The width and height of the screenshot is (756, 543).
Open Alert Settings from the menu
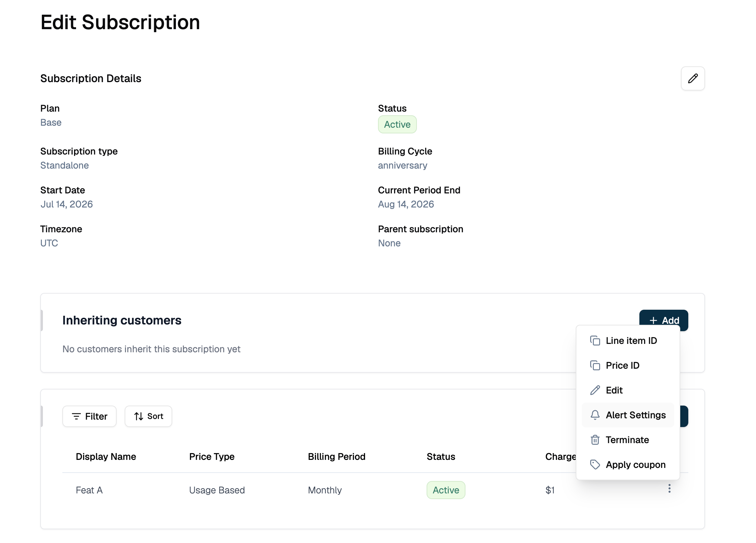point(628,415)
